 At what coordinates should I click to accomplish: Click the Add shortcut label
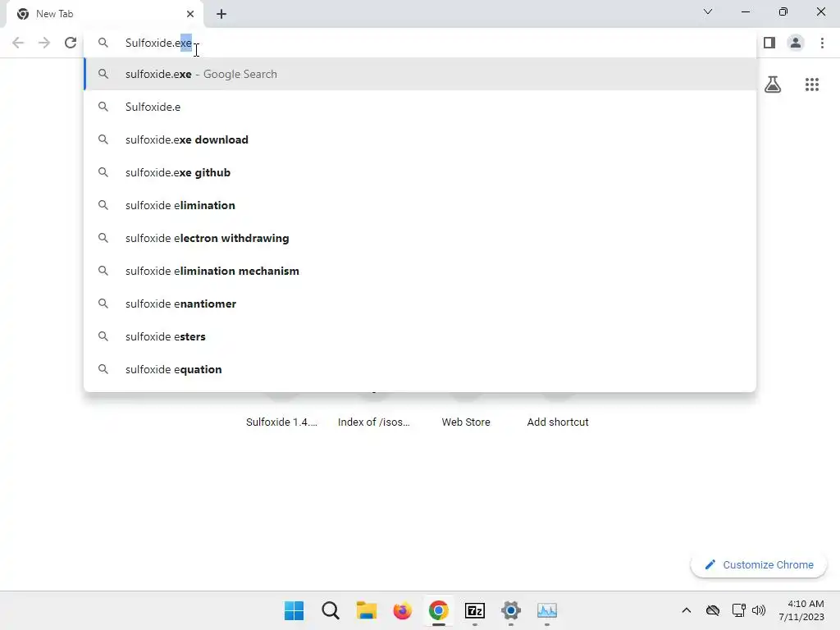pos(558,422)
